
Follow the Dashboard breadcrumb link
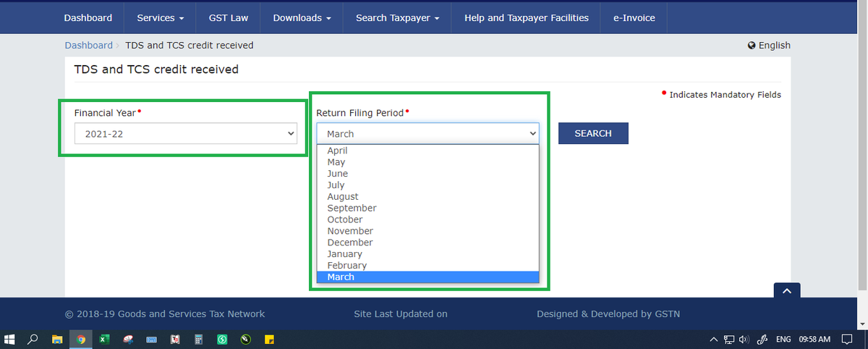pos(89,45)
